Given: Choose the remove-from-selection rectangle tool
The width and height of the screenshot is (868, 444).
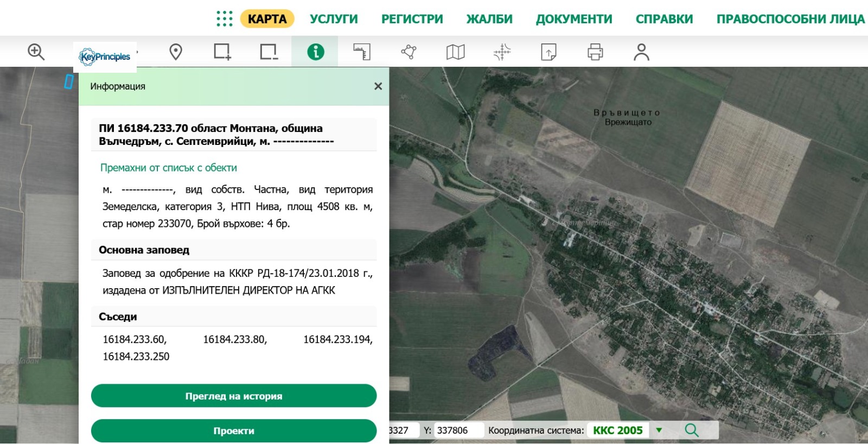Looking at the screenshot, I should click(x=269, y=52).
